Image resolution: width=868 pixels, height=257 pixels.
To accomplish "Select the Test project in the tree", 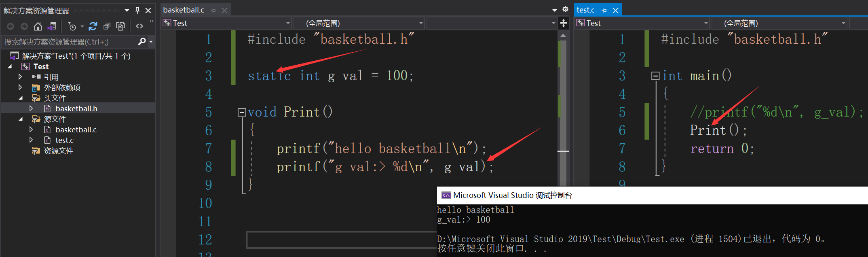I will [41, 66].
